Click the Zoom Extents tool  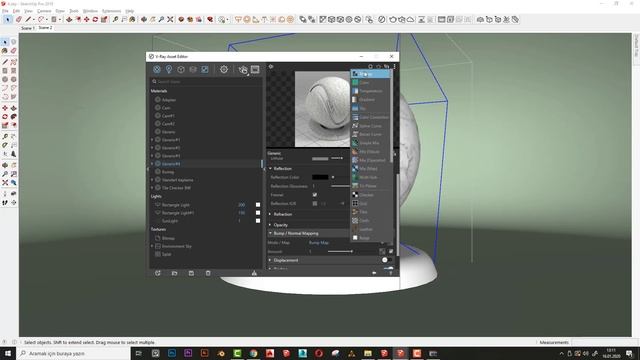(170, 20)
